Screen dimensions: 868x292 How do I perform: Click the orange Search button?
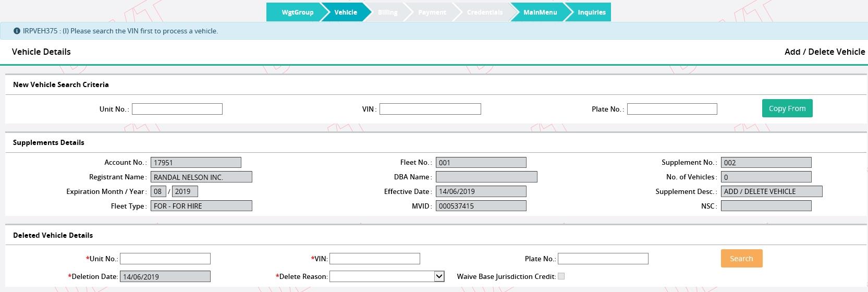741,259
